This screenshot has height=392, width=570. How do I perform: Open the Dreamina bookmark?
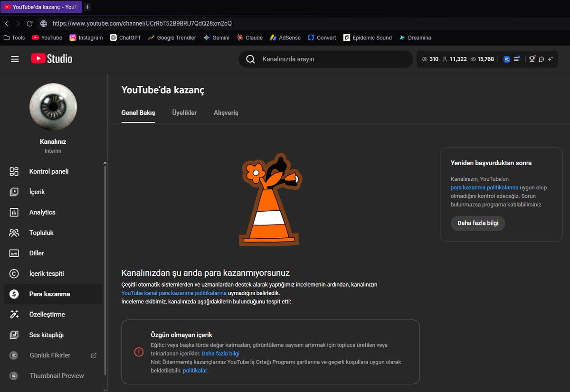click(x=415, y=37)
